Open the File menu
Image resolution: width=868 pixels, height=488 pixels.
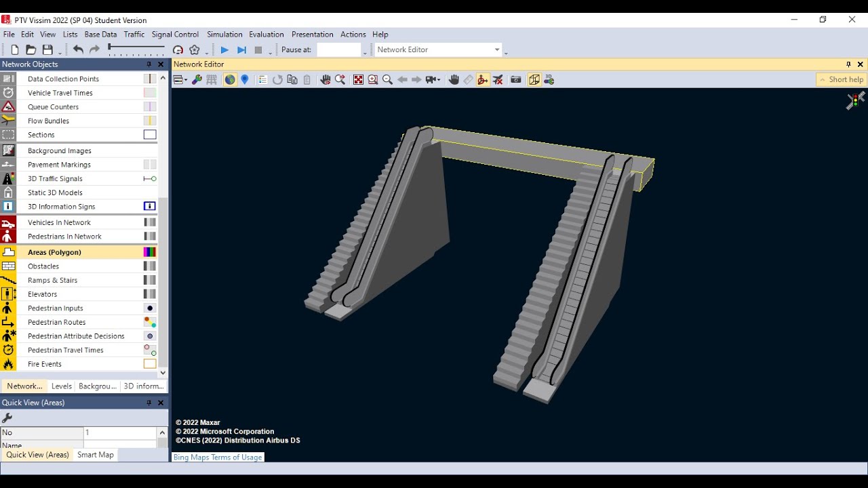coord(9,34)
